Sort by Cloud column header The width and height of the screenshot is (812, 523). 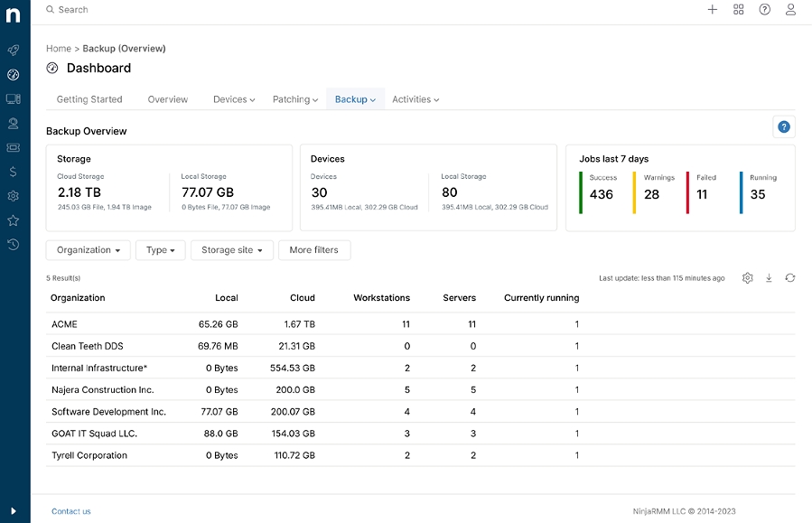[303, 298]
